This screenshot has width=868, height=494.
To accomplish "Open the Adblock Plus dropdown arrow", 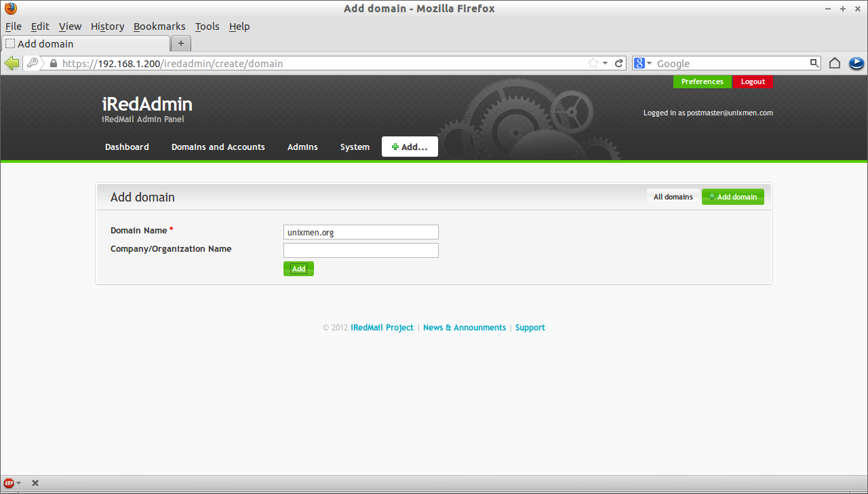I will click(x=18, y=483).
